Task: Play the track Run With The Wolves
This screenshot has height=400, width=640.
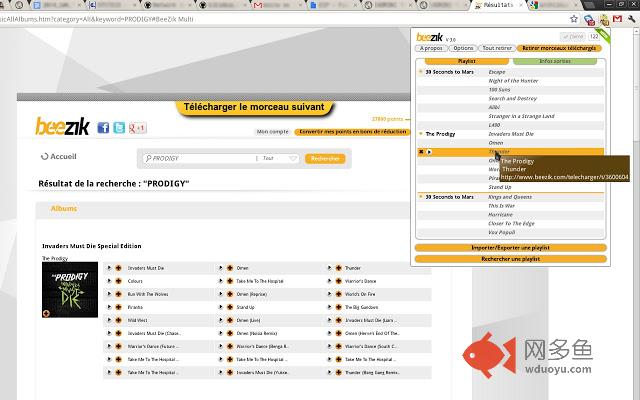Action: tap(109, 294)
